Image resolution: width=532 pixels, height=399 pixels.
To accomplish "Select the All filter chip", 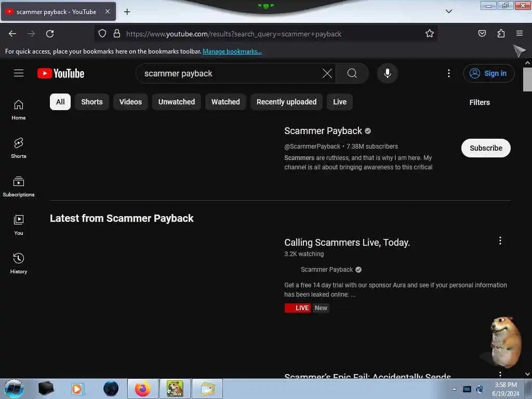I will click(60, 102).
